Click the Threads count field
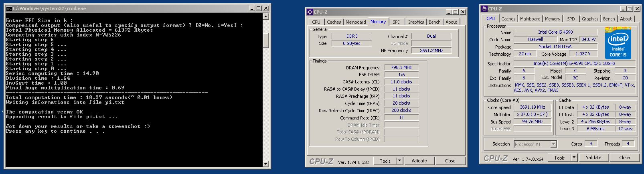This screenshot has width=644, height=174. coord(628,144)
